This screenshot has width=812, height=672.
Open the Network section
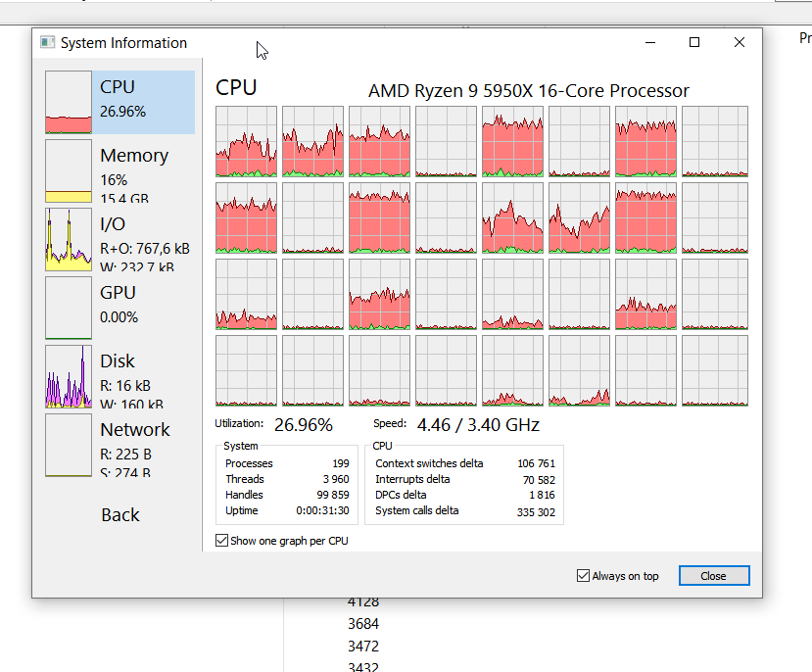(119, 446)
